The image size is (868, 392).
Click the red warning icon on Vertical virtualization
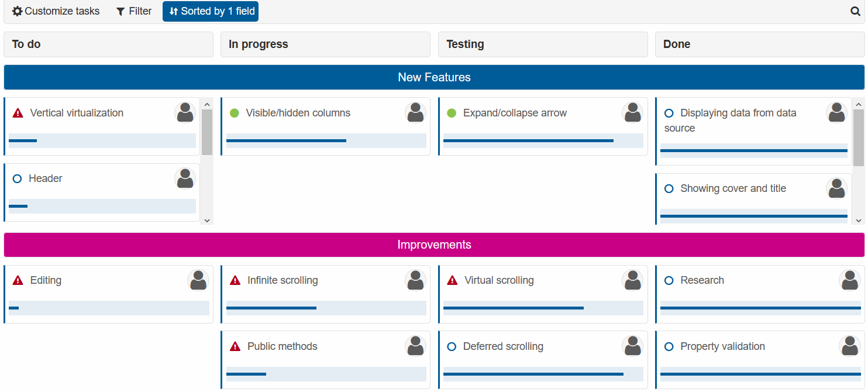[x=18, y=113]
